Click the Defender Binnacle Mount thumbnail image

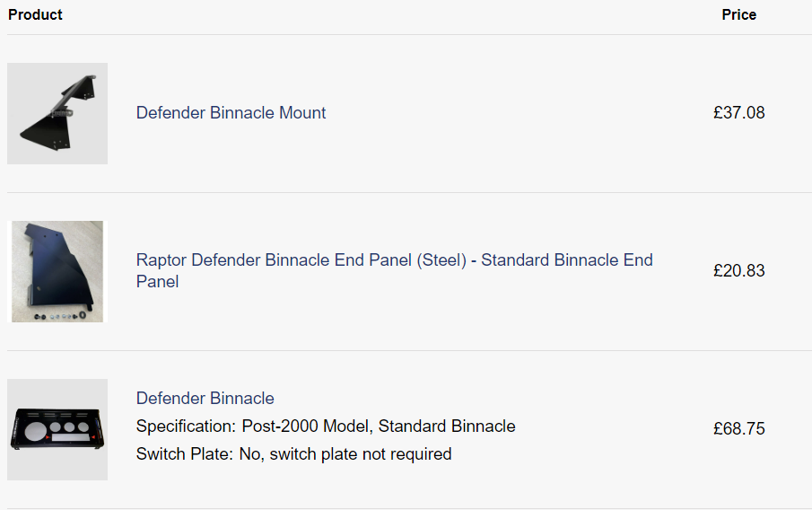click(x=57, y=113)
